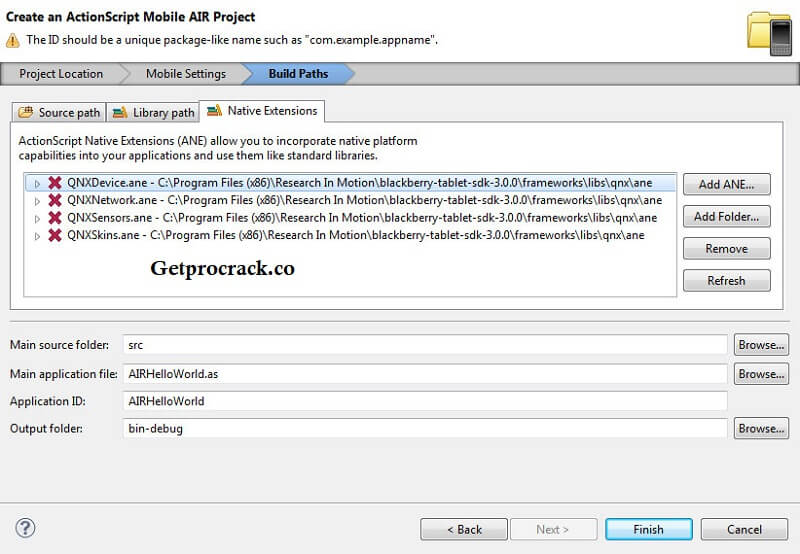
Task: Click the Library path tab books icon
Action: pos(119,112)
